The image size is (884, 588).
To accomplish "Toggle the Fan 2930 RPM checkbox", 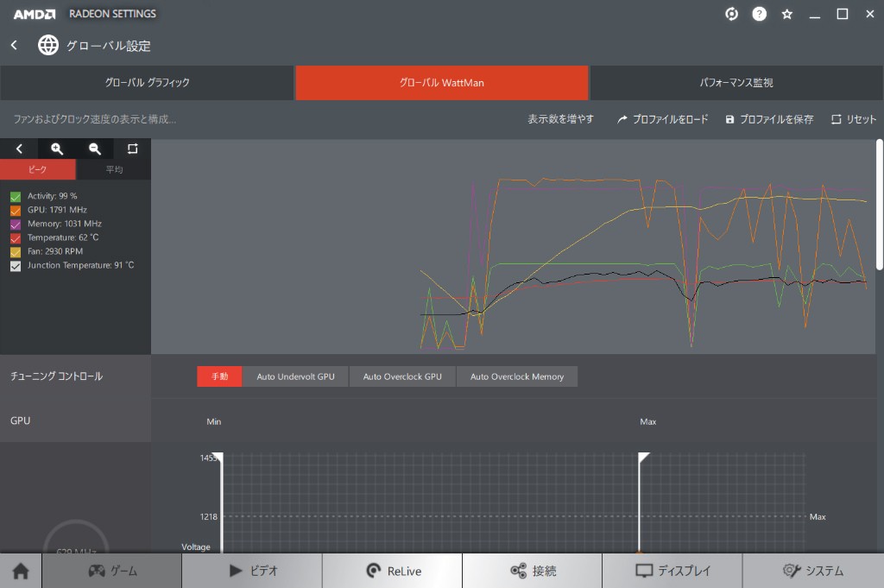I will pos(16,252).
